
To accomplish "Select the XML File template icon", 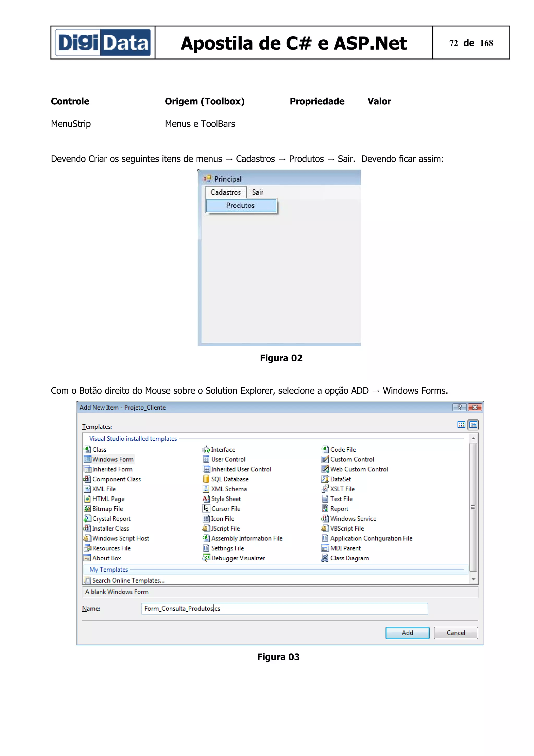I will tap(87, 489).
